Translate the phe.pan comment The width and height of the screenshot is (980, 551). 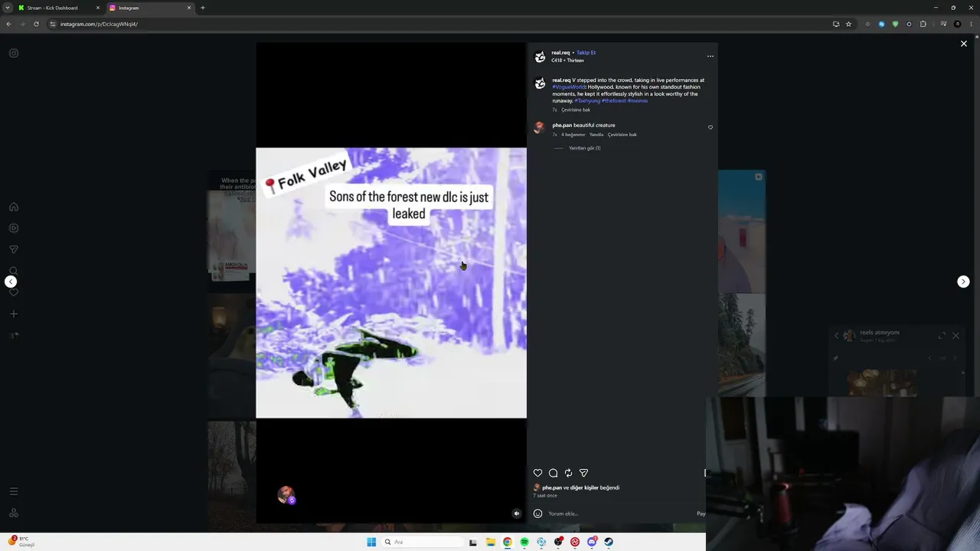(622, 135)
